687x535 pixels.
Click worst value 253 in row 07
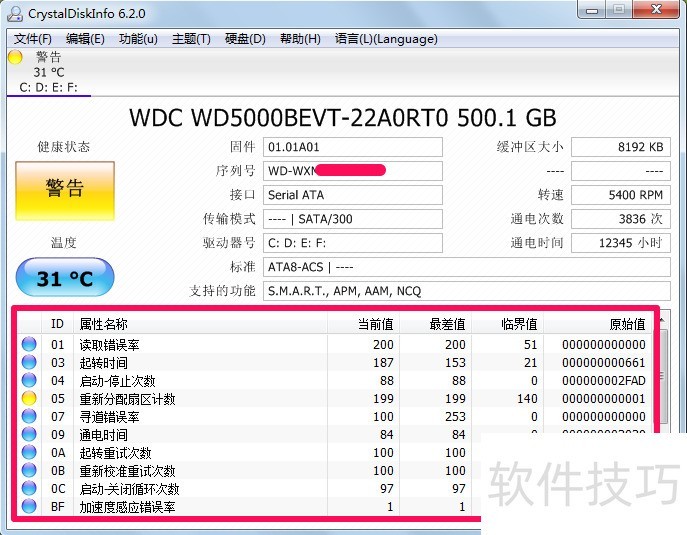click(455, 417)
